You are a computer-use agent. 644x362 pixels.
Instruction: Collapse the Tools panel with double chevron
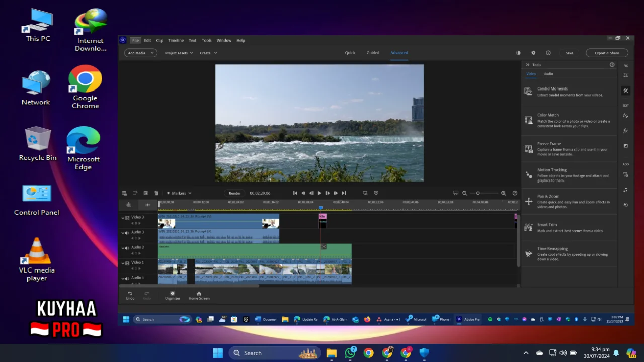pyautogui.click(x=527, y=65)
